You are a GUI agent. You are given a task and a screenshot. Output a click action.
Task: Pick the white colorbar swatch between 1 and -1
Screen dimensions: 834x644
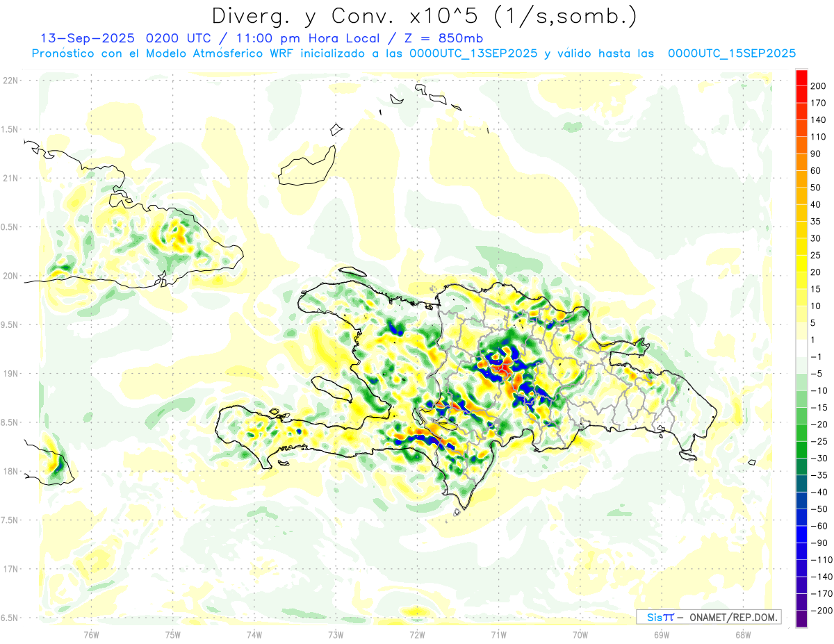tap(801, 348)
